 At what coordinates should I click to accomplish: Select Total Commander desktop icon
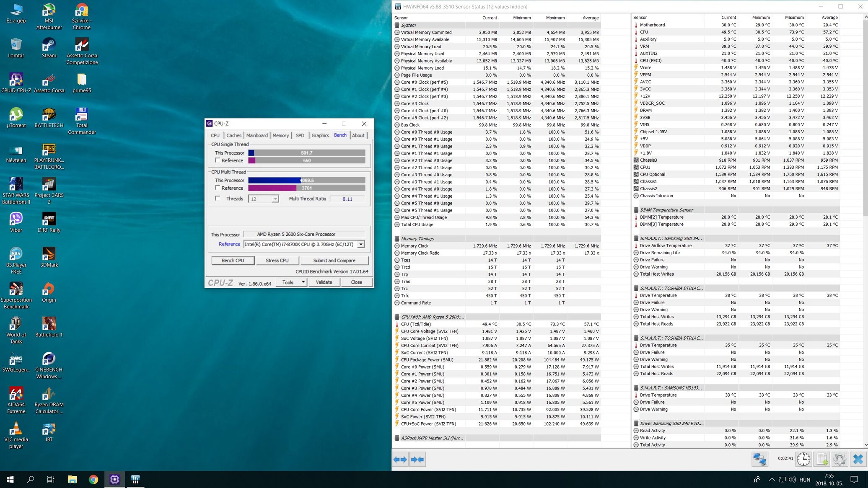click(82, 121)
